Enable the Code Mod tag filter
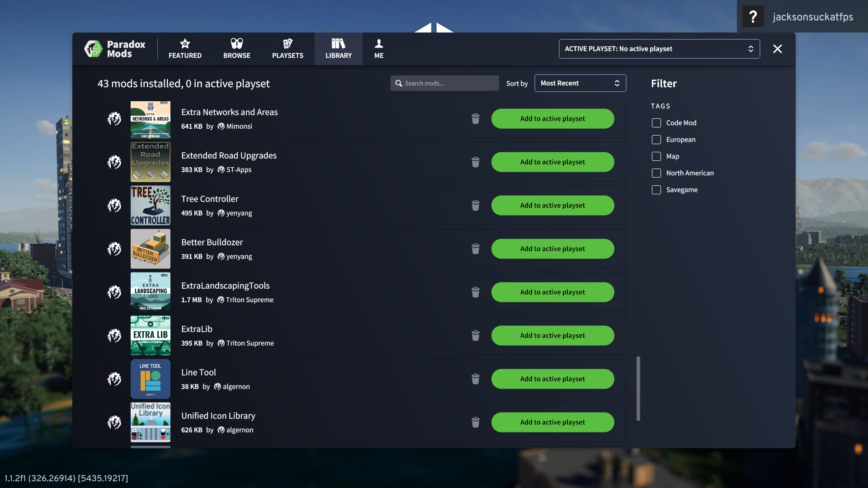This screenshot has height=488, width=868. pos(656,123)
